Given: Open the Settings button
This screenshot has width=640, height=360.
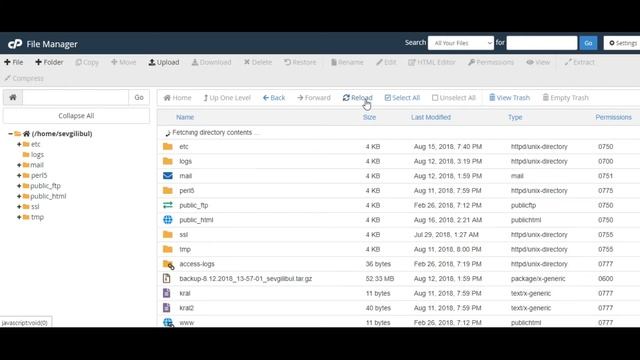Looking at the screenshot, I should (x=623, y=43).
